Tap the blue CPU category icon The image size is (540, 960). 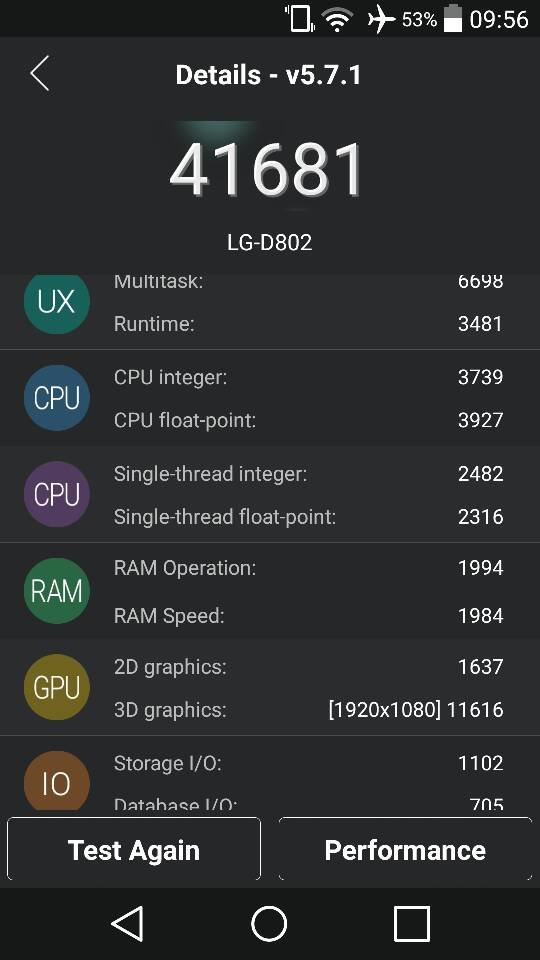(56, 398)
